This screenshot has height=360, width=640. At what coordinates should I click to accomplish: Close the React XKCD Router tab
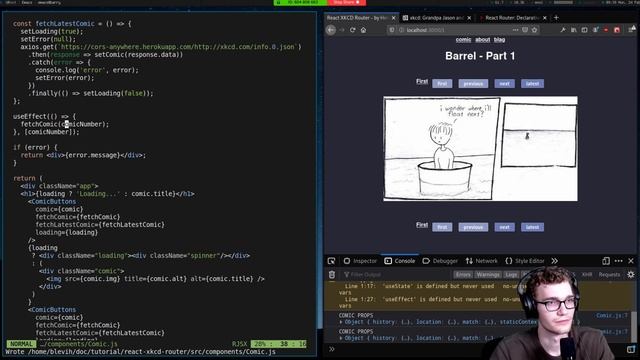[393, 18]
